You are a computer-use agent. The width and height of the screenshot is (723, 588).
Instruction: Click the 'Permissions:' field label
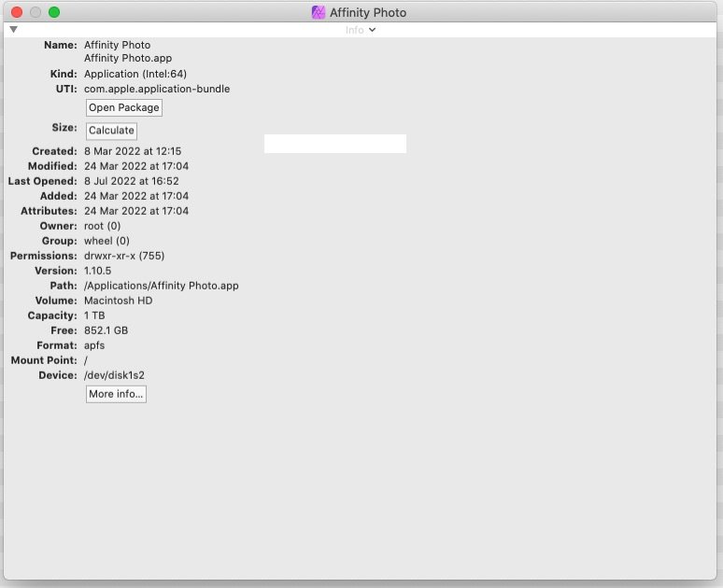pos(44,256)
